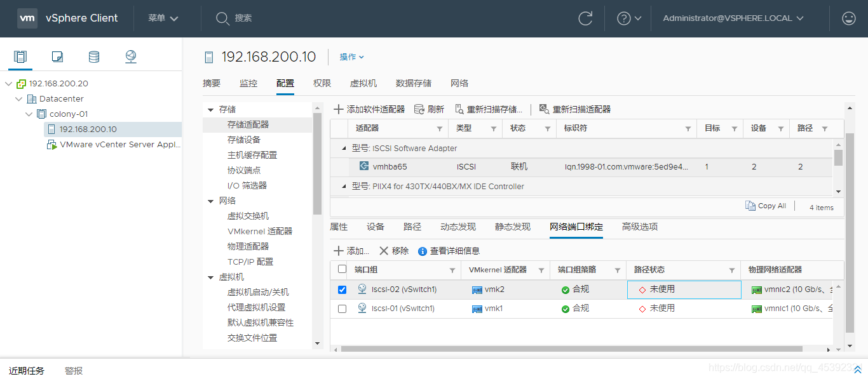The height and width of the screenshot is (379, 868).
Task: Click the 未使用 cell for iscsi-01
Action: click(684, 309)
